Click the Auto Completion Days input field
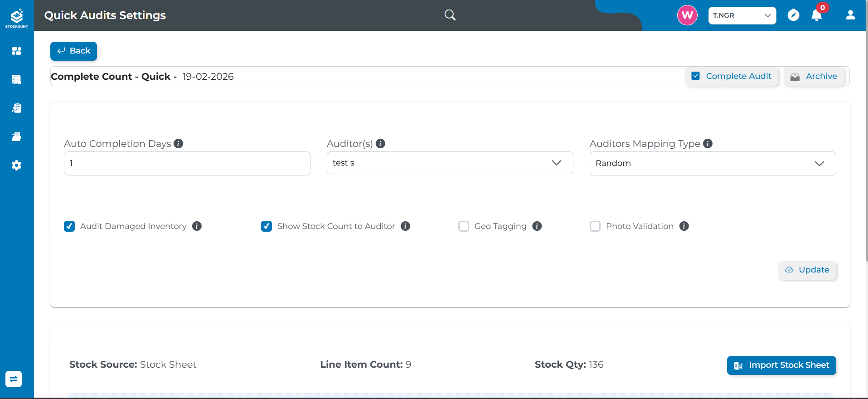 click(x=187, y=163)
